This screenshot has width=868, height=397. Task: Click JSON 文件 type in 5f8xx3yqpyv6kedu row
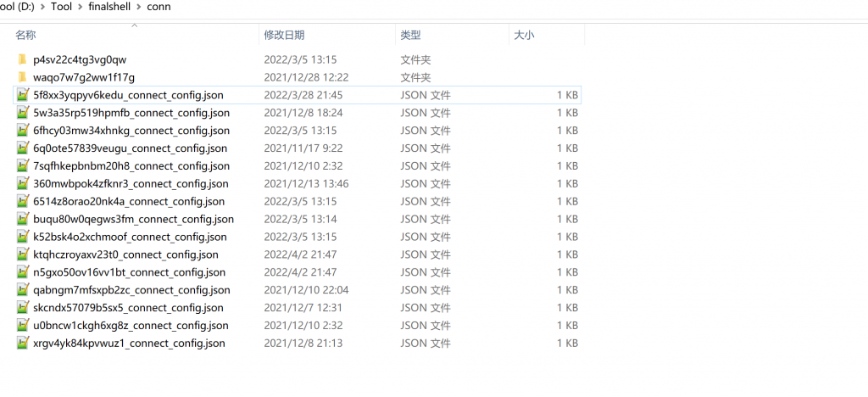[x=426, y=95]
